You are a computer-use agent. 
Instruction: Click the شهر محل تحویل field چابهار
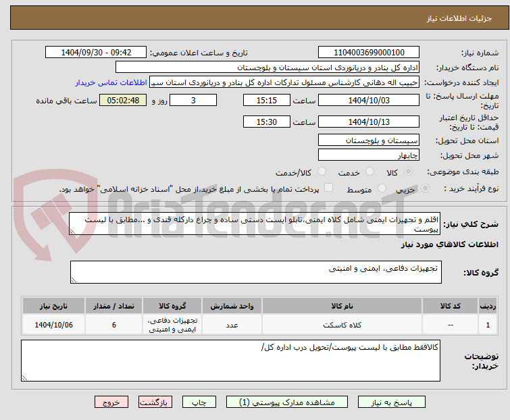pyautogui.click(x=369, y=155)
